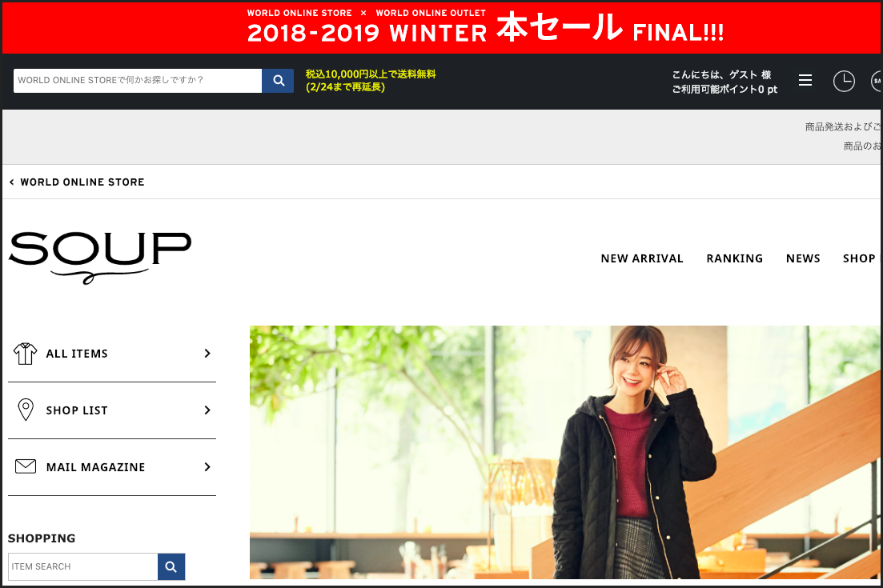Click the shirt icon for All Items

click(x=26, y=354)
